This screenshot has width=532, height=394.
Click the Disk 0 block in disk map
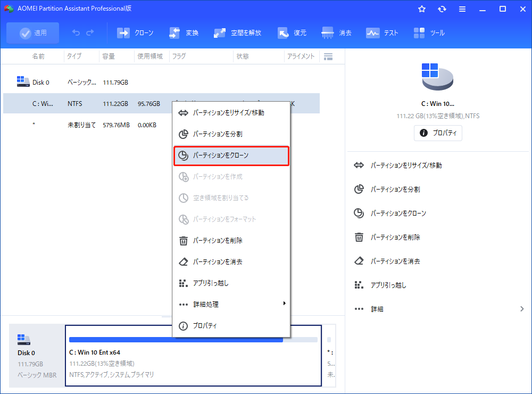(37, 356)
